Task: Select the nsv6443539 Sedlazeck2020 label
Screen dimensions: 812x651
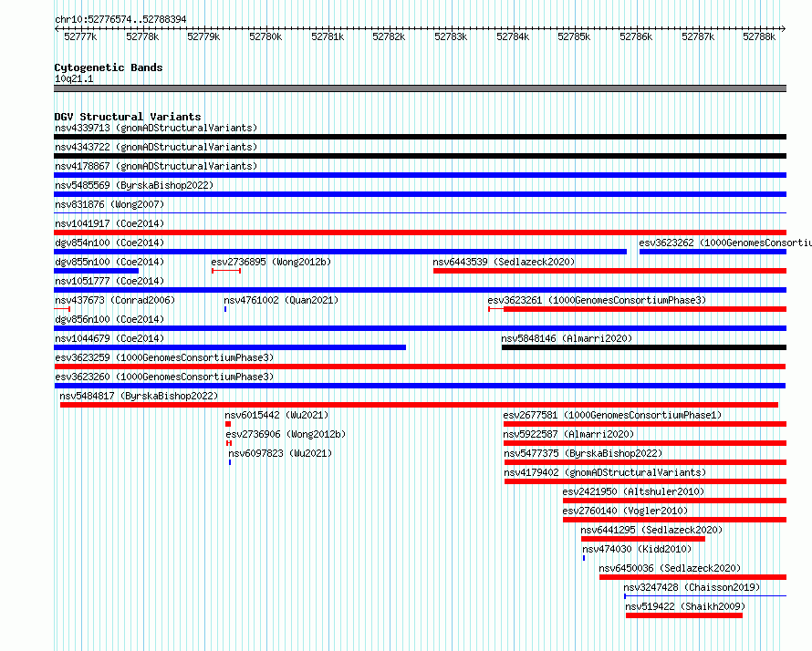Action: (x=504, y=262)
